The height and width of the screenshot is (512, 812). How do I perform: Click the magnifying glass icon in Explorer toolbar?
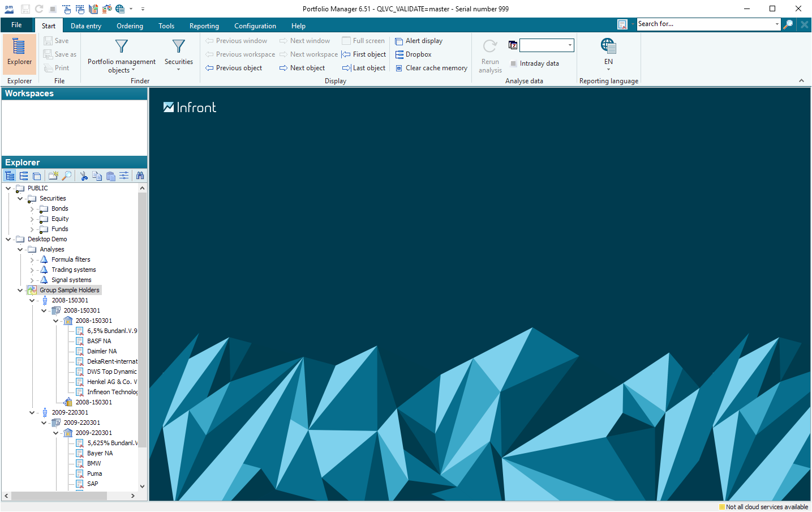point(67,176)
